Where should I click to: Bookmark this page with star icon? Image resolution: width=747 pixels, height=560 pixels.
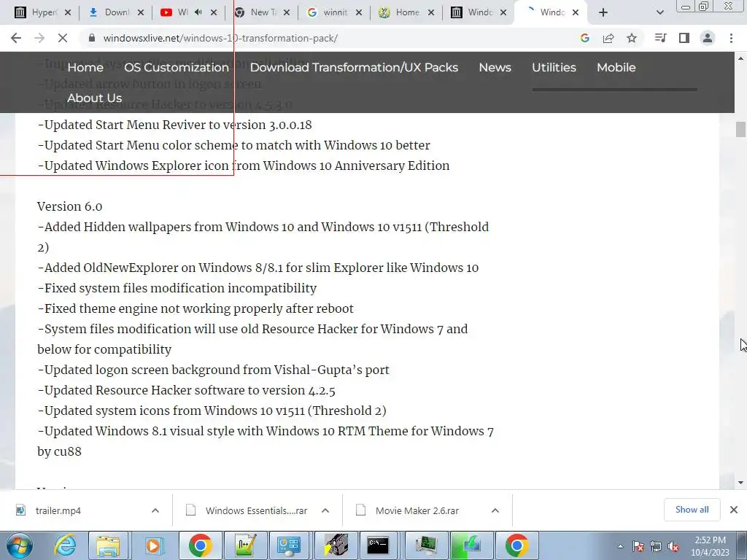pyautogui.click(x=632, y=38)
